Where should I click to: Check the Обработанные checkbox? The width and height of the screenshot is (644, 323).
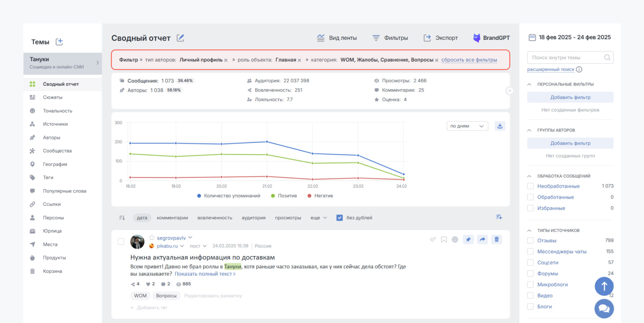pos(530,197)
